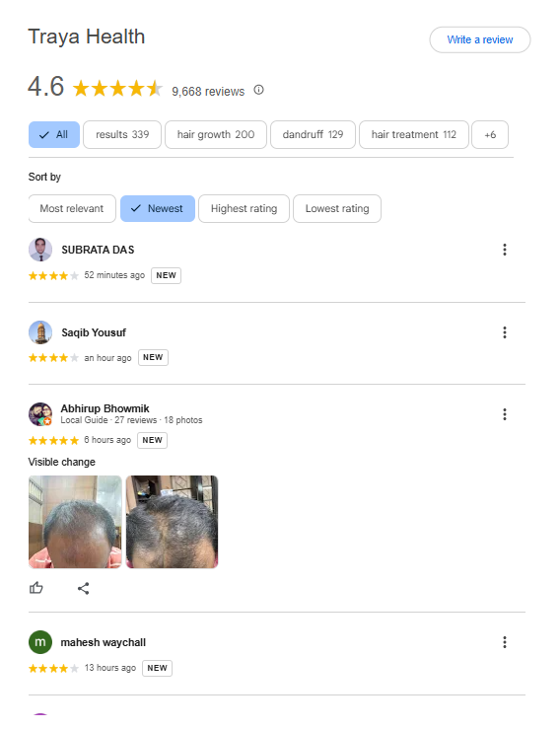Sort reviews by Highest rating
560x730 pixels.
(x=245, y=208)
